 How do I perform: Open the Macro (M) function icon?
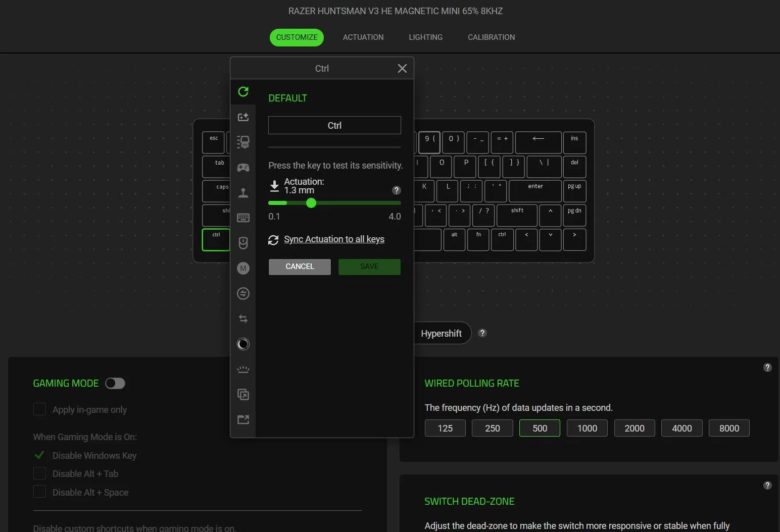click(x=243, y=268)
